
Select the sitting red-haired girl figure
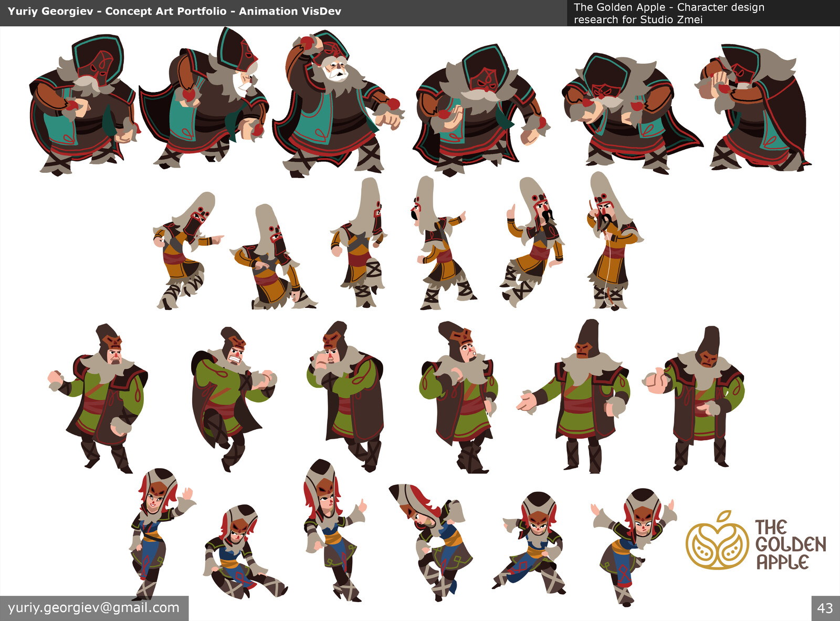coord(245,552)
